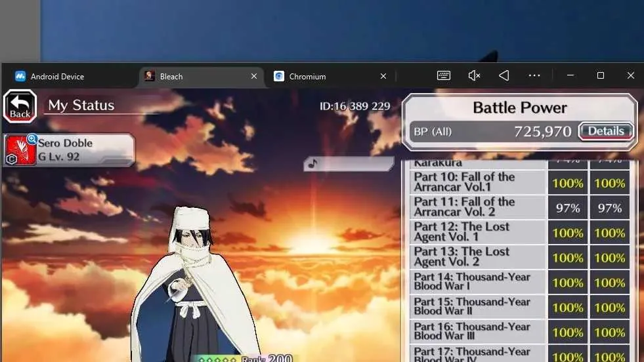The height and width of the screenshot is (362, 644).
Task: Click the back triangle navigation icon
Action: point(504,75)
